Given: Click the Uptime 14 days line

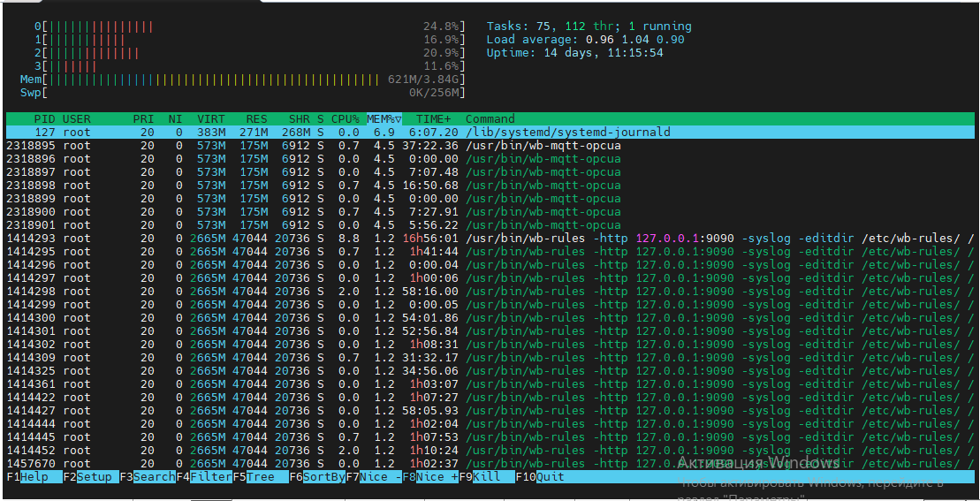Looking at the screenshot, I should [574, 52].
